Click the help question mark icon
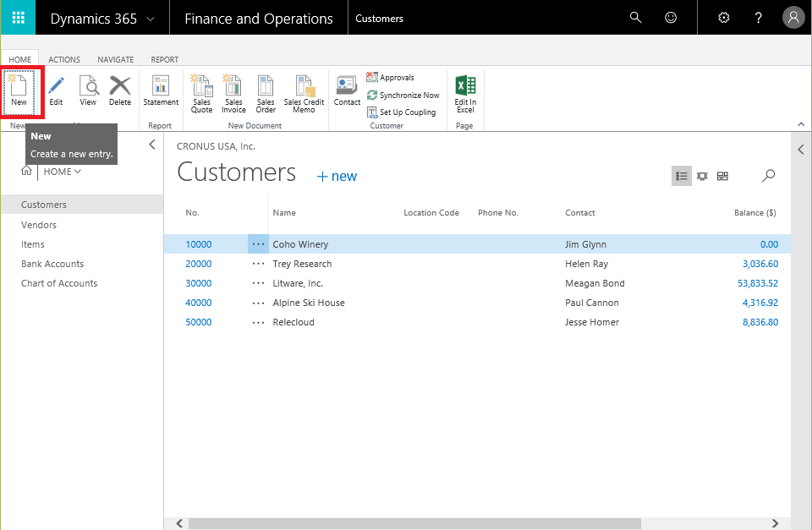This screenshot has width=812, height=530. click(758, 18)
